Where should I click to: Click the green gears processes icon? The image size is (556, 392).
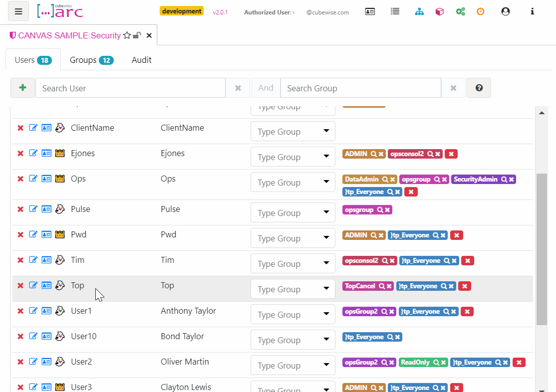click(x=460, y=11)
